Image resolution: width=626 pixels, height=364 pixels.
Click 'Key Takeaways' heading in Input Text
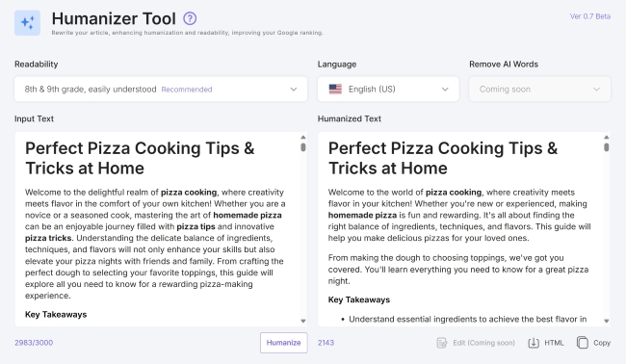click(56, 315)
